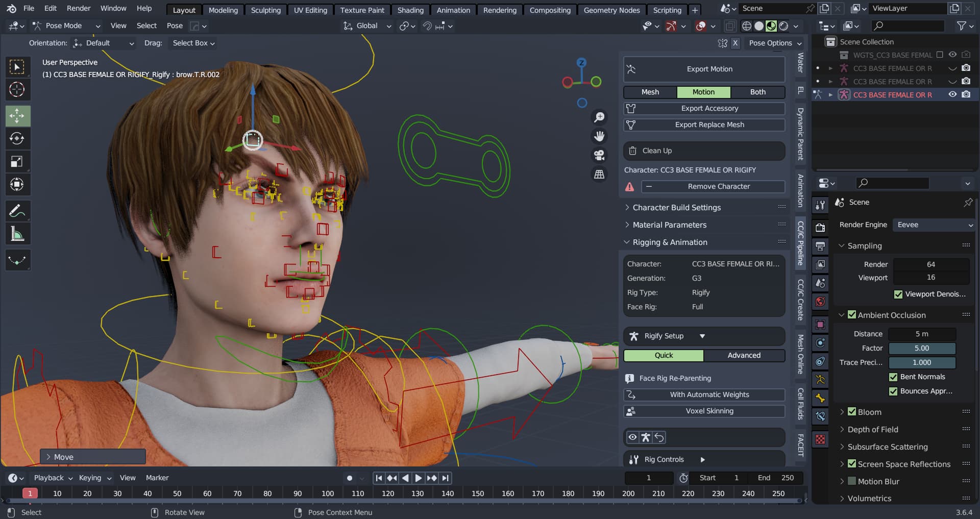This screenshot has height=519, width=980.
Task: Click Export Motion button
Action: 704,69
